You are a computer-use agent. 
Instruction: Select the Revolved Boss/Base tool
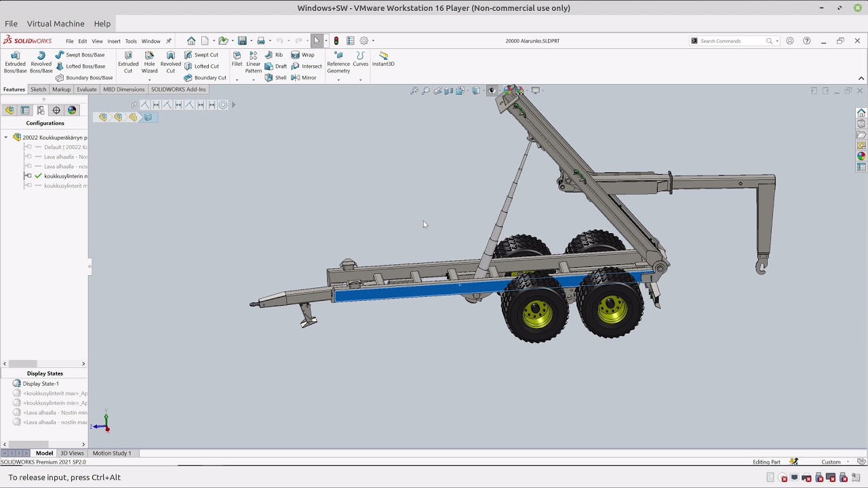click(x=41, y=62)
